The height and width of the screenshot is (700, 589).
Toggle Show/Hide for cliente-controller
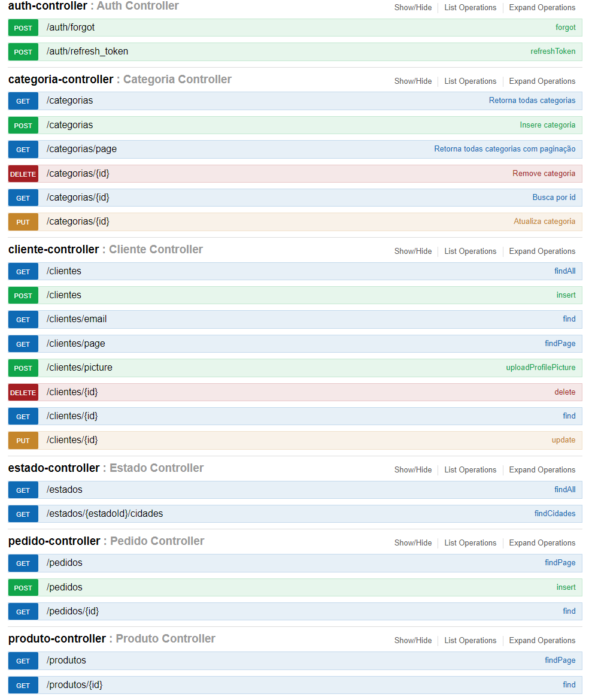pyautogui.click(x=412, y=251)
